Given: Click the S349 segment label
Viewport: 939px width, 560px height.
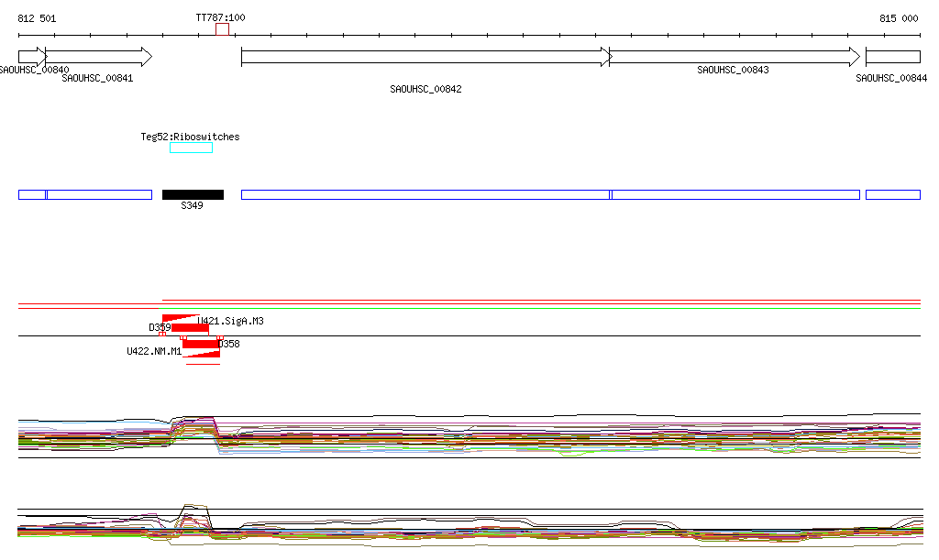Looking at the screenshot, I should point(192,206).
